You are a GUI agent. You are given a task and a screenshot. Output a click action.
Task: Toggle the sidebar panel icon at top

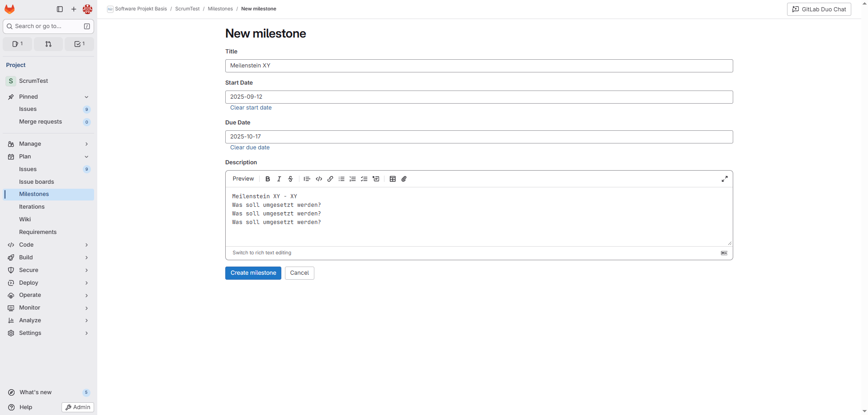coord(60,9)
